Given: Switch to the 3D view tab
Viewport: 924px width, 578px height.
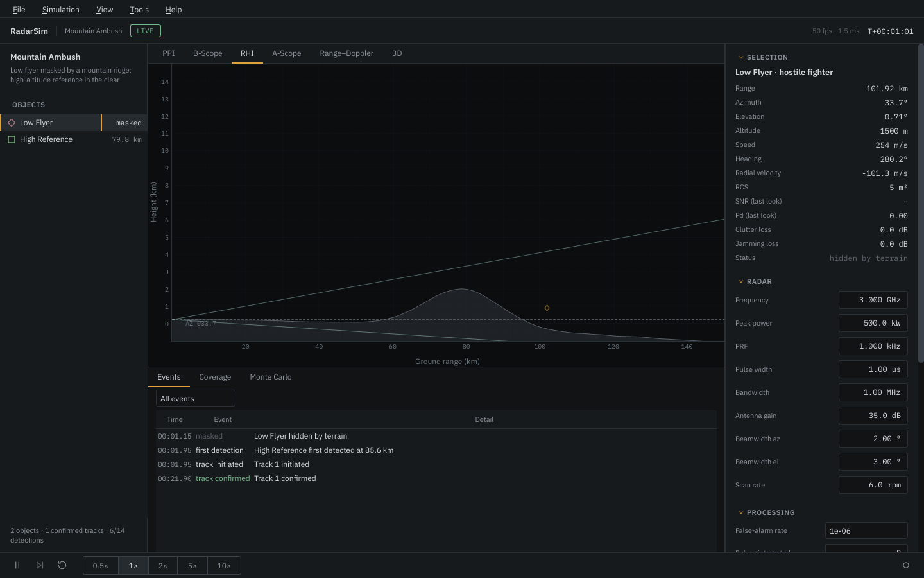Looking at the screenshot, I should coord(397,53).
